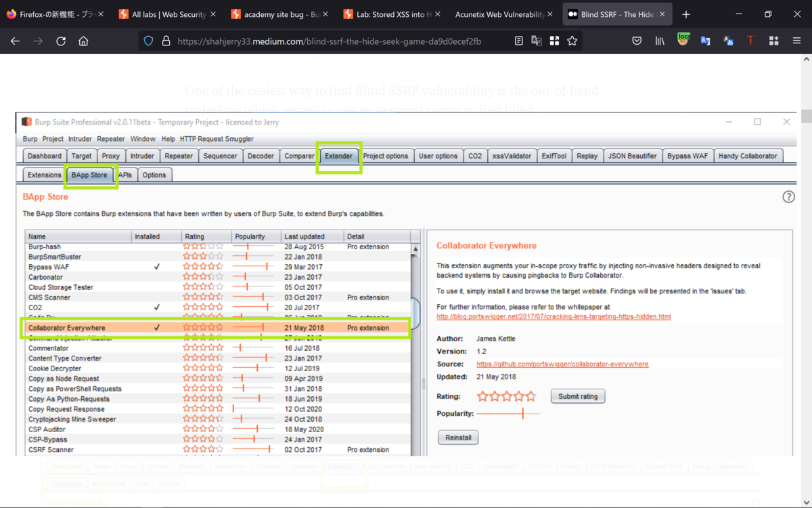Open the Burp menu in Burp Suite
The image size is (812, 508).
pos(30,139)
